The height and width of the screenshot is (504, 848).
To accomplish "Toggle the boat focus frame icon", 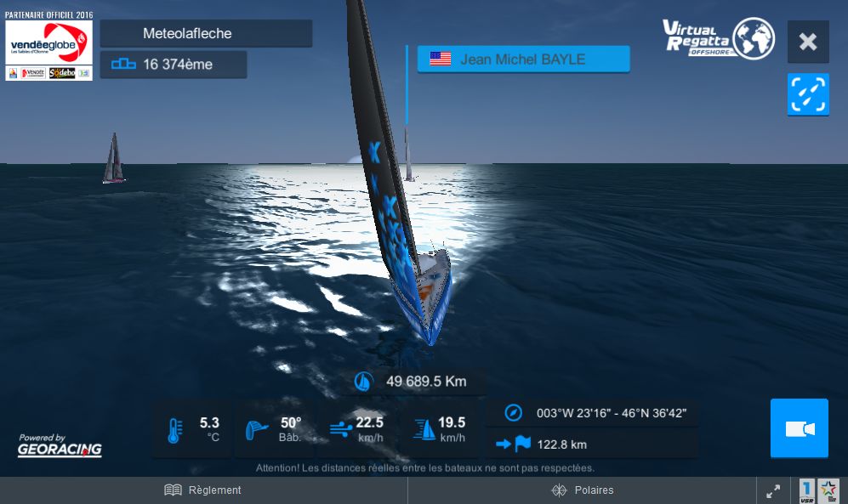I will pos(808,94).
